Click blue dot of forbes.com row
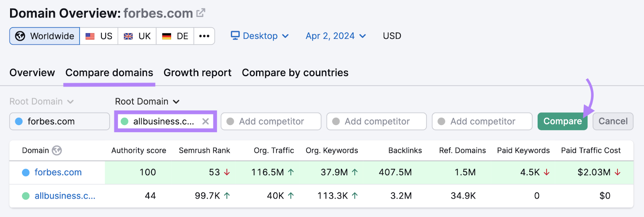 [x=26, y=172]
